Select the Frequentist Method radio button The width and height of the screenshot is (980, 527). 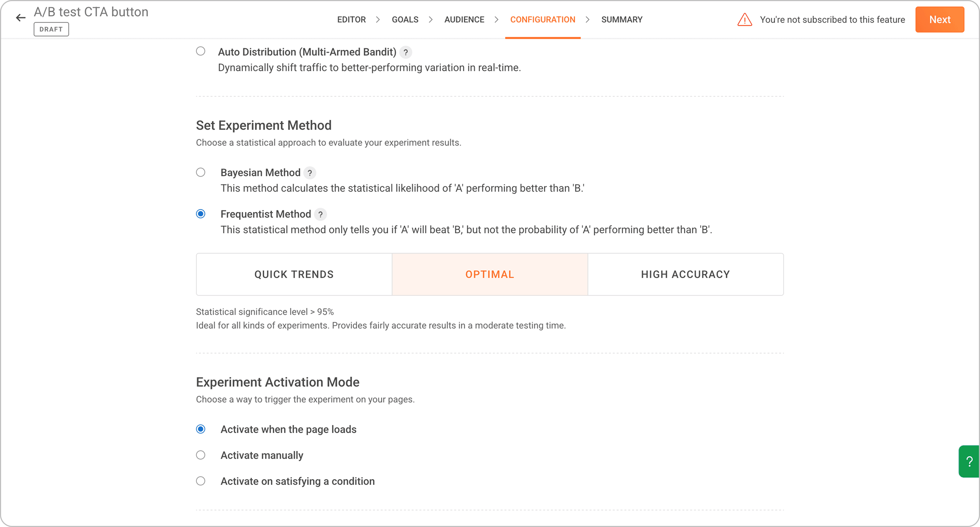pos(200,214)
